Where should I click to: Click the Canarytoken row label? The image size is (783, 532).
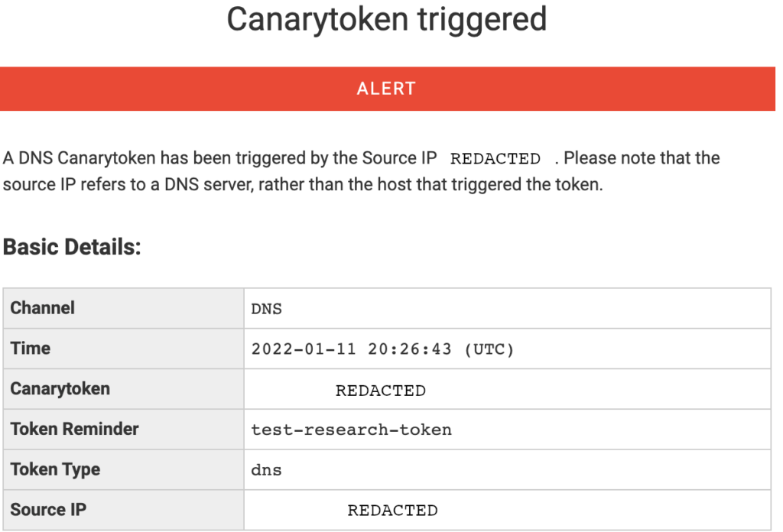pos(60,388)
